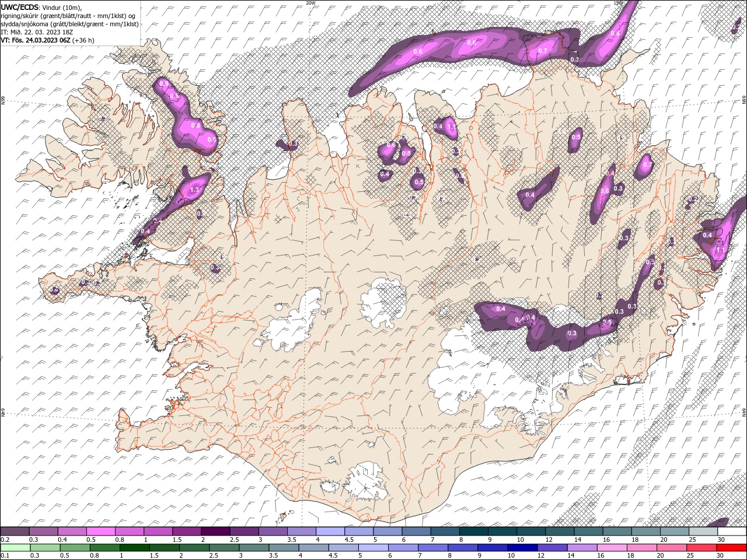Click the "VT: Fös. 24.03.2023 06Z" valid time line
The width and height of the screenshot is (747, 560).
click(x=47, y=40)
